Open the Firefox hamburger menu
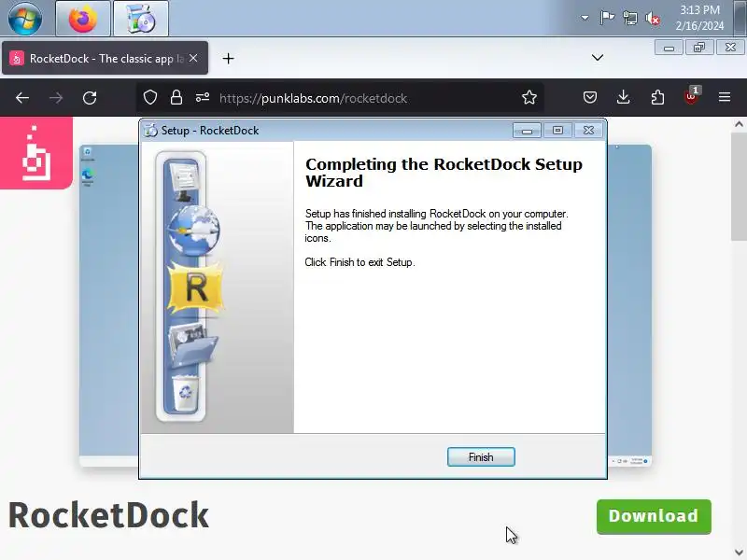Screen dimensions: 747x560 coord(725,98)
